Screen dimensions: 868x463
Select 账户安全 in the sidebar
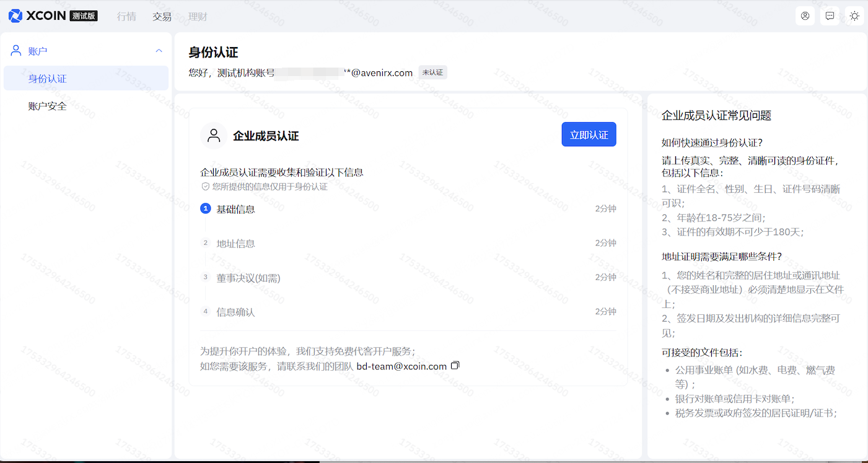48,106
